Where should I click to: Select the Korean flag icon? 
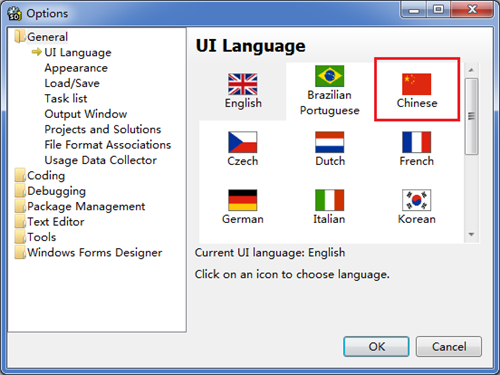(x=416, y=200)
